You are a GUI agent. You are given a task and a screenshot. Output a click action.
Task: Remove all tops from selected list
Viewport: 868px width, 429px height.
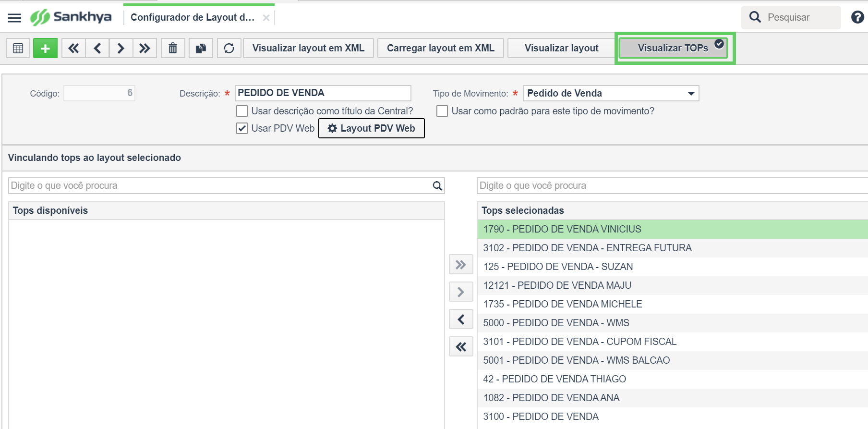(461, 347)
